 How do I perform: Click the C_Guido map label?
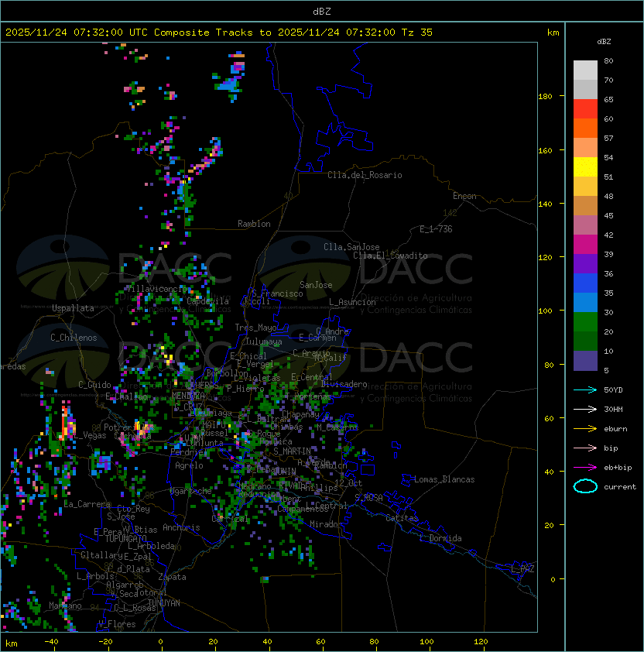94,385
